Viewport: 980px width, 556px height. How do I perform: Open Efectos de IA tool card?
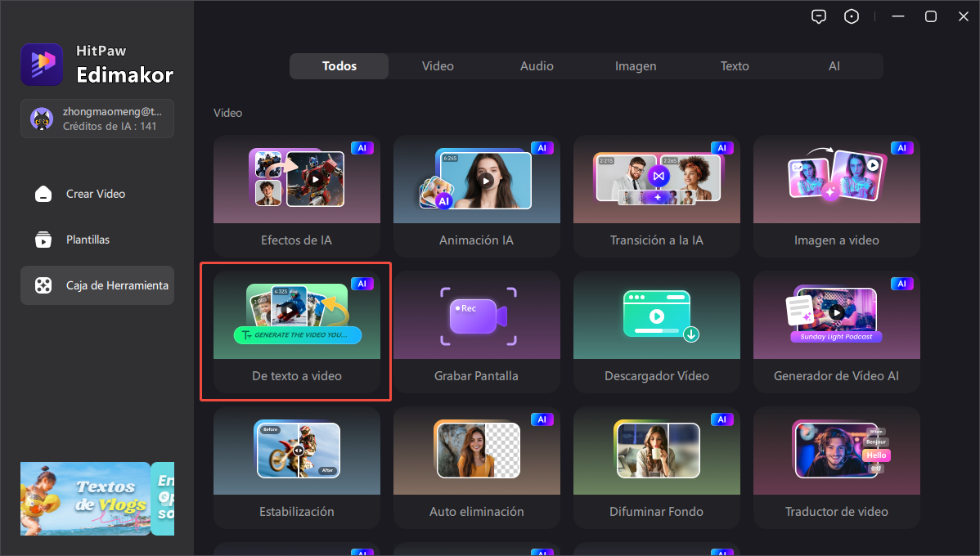[297, 196]
